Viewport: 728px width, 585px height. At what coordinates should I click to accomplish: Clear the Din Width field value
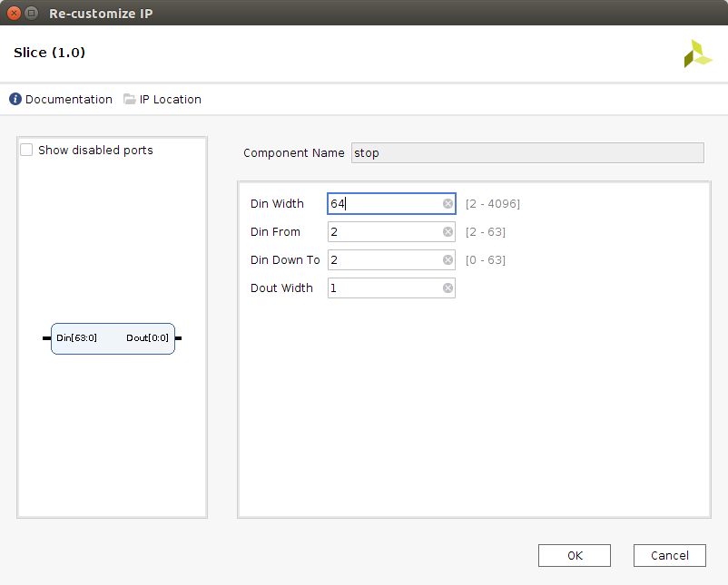(448, 204)
